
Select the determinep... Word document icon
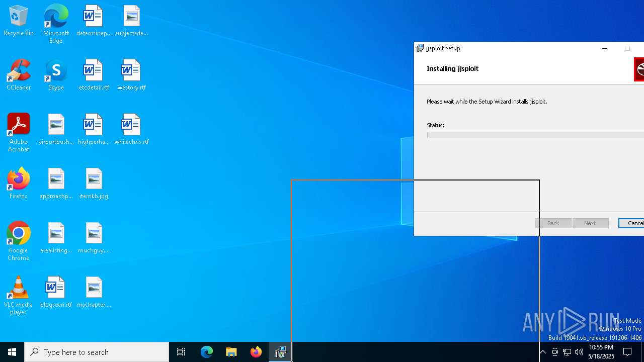click(x=94, y=21)
